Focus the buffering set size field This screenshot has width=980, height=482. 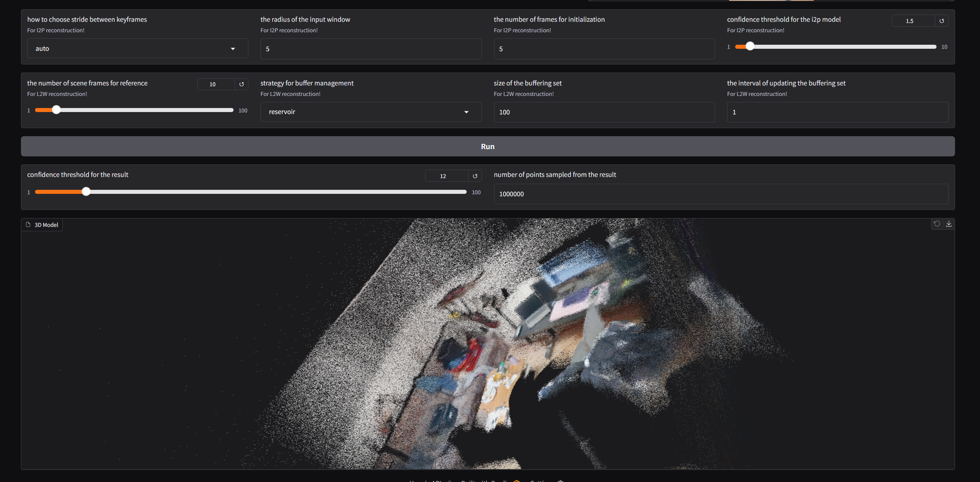click(x=604, y=112)
